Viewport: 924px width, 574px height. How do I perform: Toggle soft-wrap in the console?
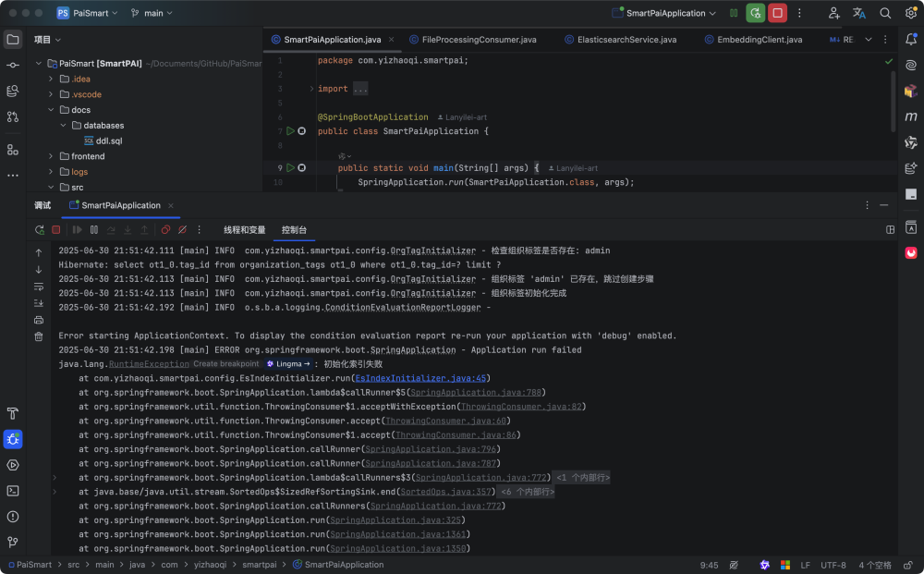(39, 287)
